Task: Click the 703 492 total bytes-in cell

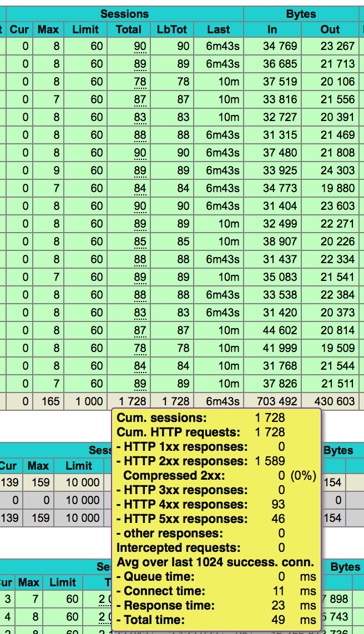Action: click(x=273, y=401)
